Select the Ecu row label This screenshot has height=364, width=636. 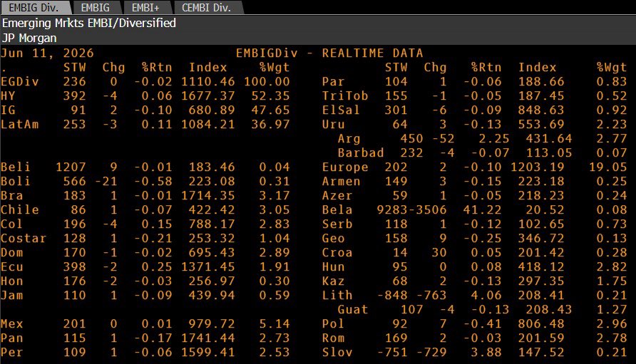click(x=11, y=266)
